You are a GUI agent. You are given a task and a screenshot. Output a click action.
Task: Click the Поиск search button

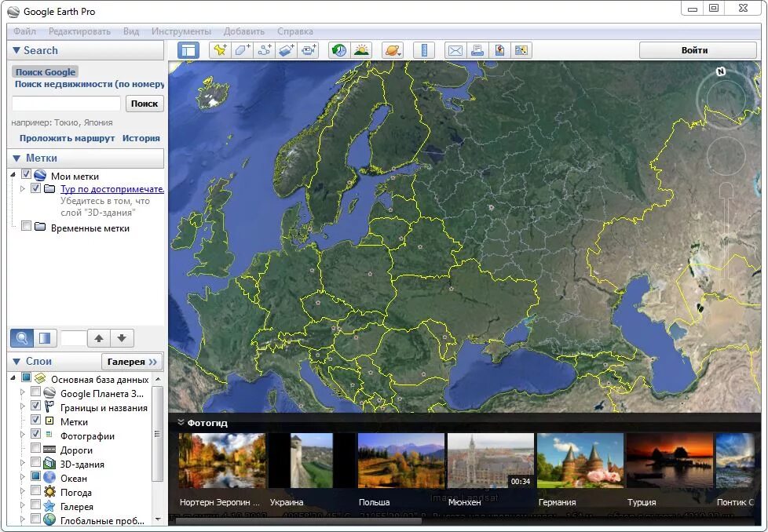click(144, 104)
